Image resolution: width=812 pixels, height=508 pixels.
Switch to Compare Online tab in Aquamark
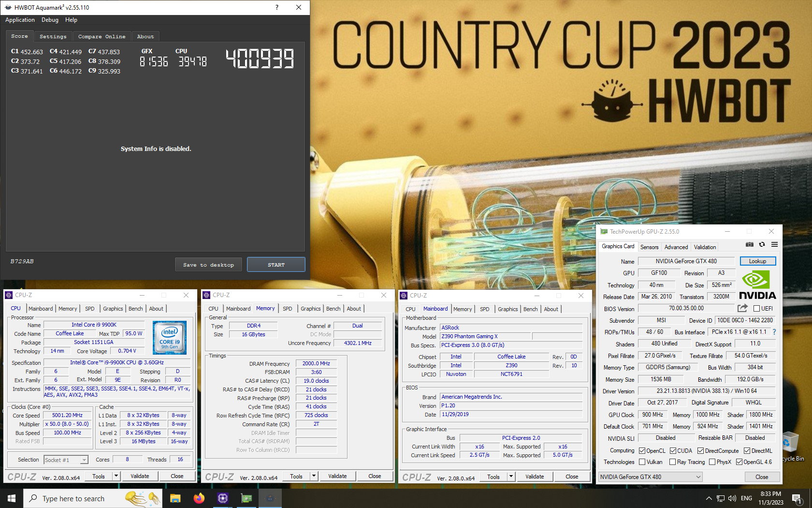(101, 36)
